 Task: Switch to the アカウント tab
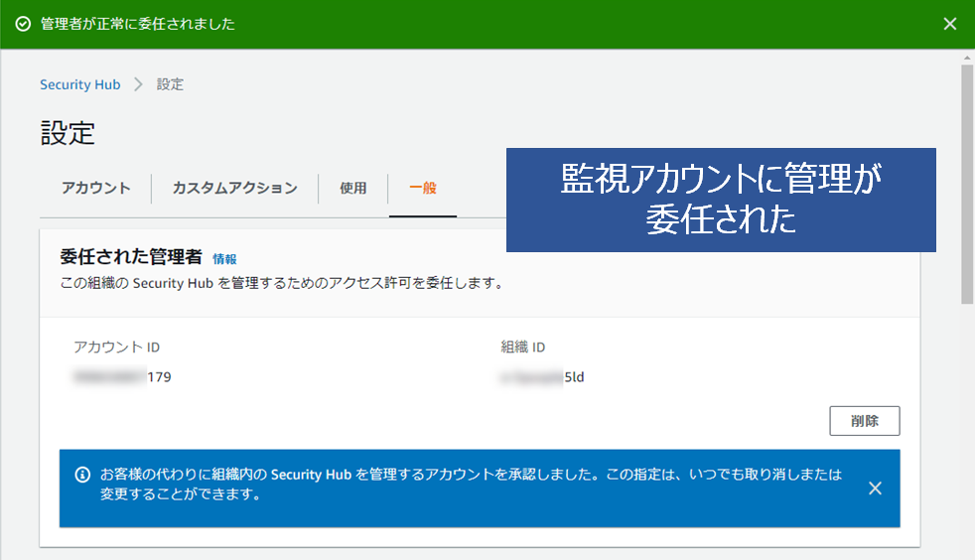pos(95,188)
